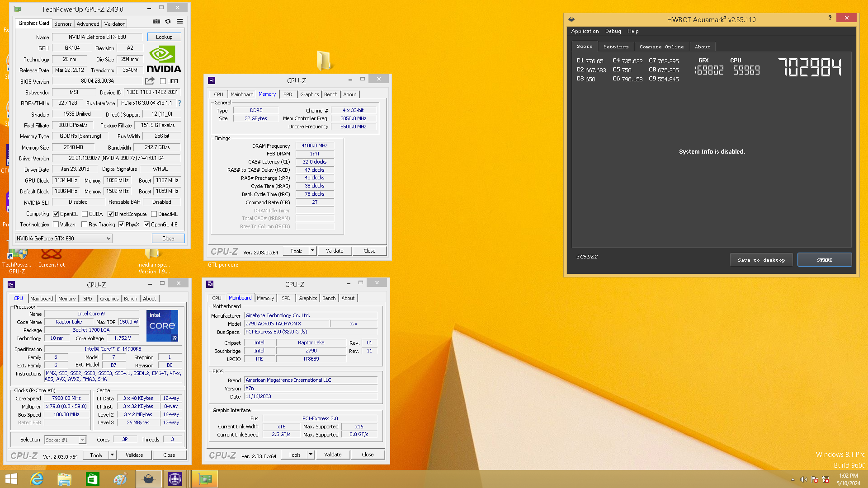Viewport: 868px width, 488px height.
Task: Click the action center flag tray icon
Action: (x=815, y=479)
